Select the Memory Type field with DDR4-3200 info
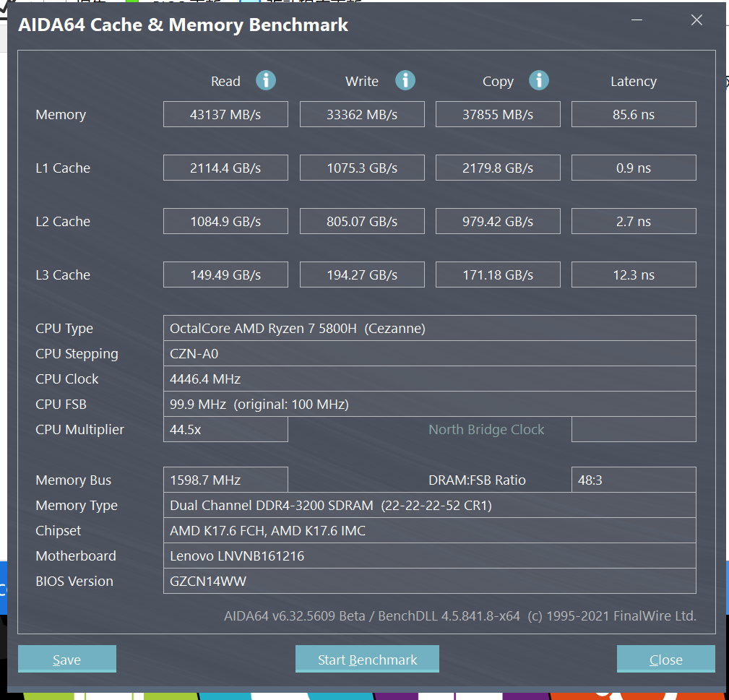 [430, 505]
